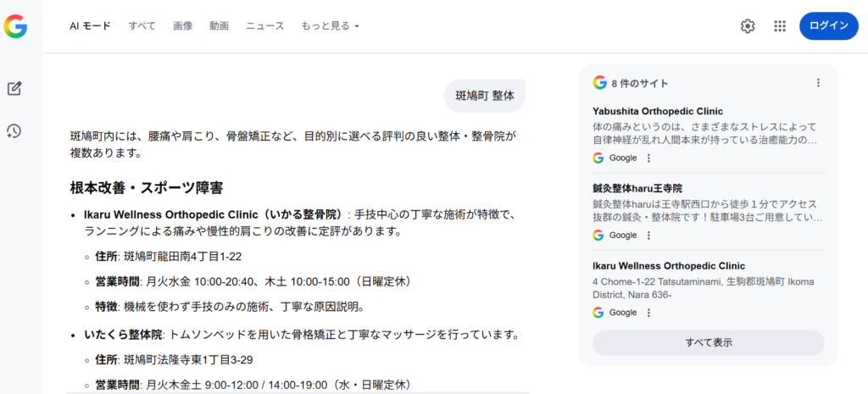
Task: Start a new AI search chat
Action: [x=14, y=88]
